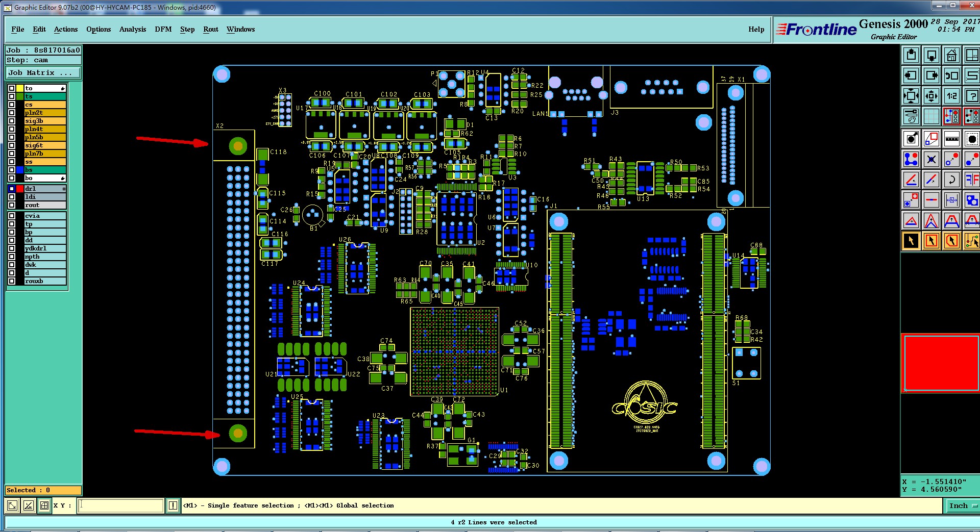Select the net selection tool

click(972, 241)
